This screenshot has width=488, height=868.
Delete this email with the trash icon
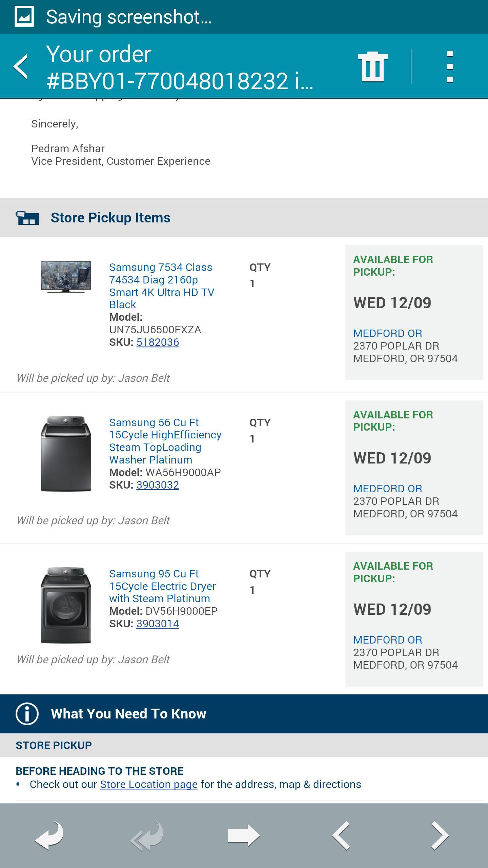[372, 67]
